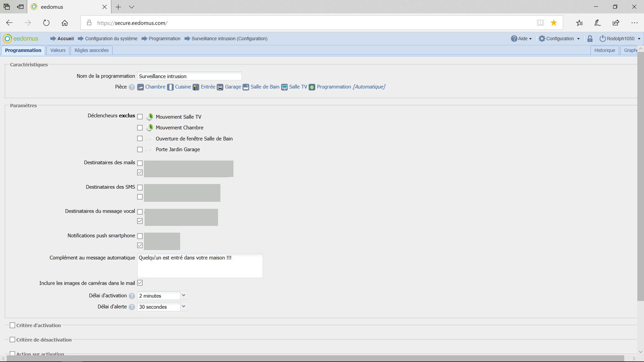Refresh the browser page
The width and height of the screenshot is (644, 362).
tap(46, 23)
